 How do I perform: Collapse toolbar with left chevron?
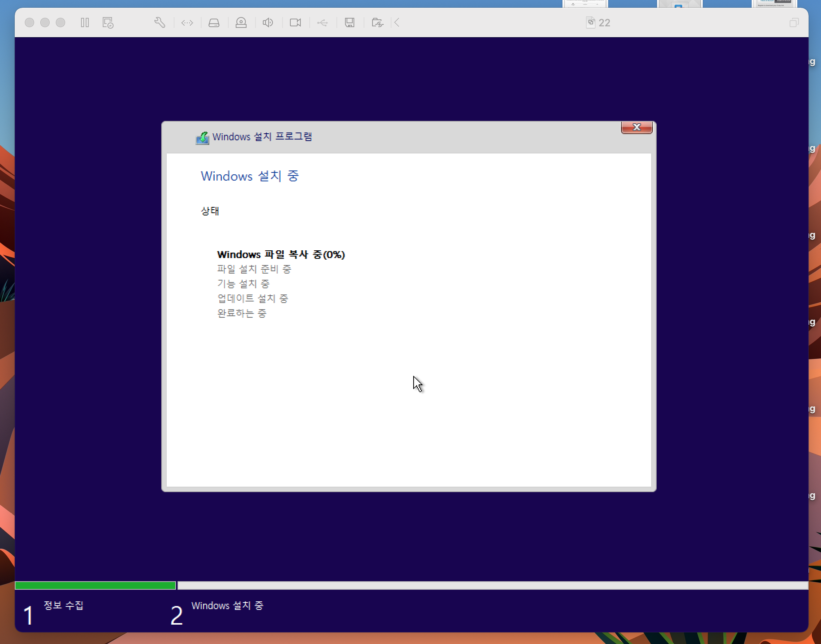[397, 22]
